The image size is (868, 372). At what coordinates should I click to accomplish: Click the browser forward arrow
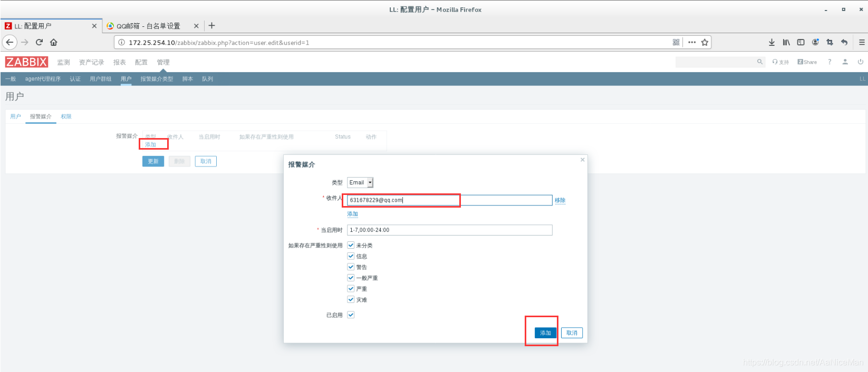coord(24,42)
